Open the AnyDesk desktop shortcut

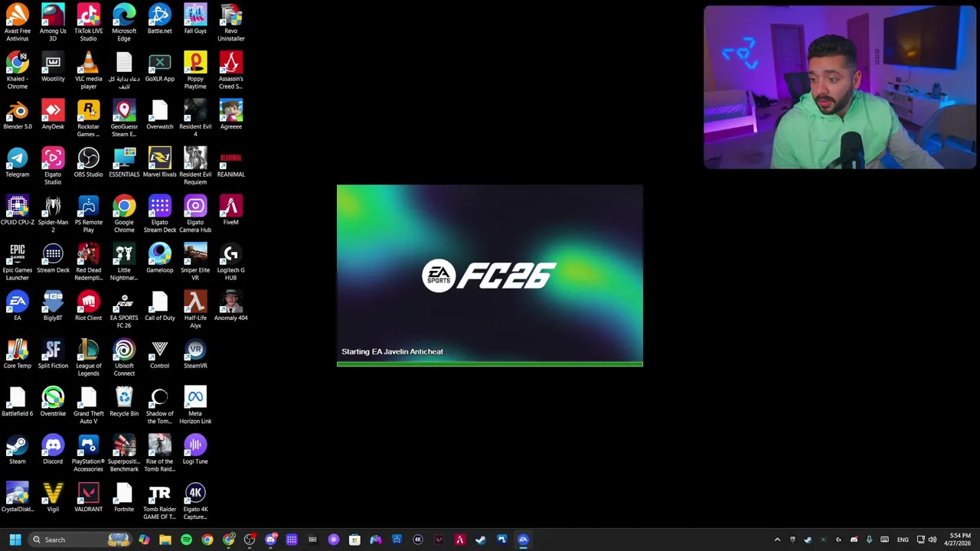click(53, 115)
